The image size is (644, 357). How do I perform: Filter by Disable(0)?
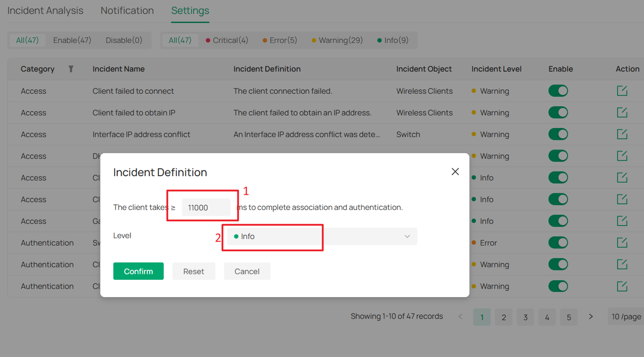click(x=124, y=40)
